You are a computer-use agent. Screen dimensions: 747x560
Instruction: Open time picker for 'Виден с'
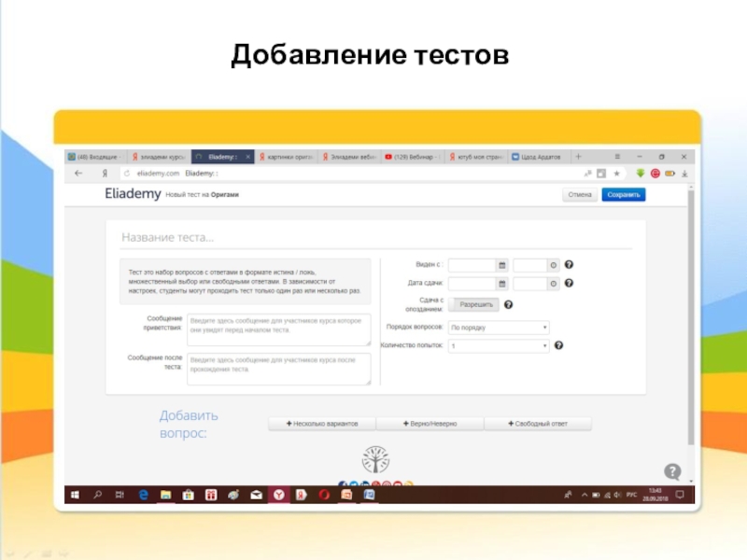coord(553,265)
